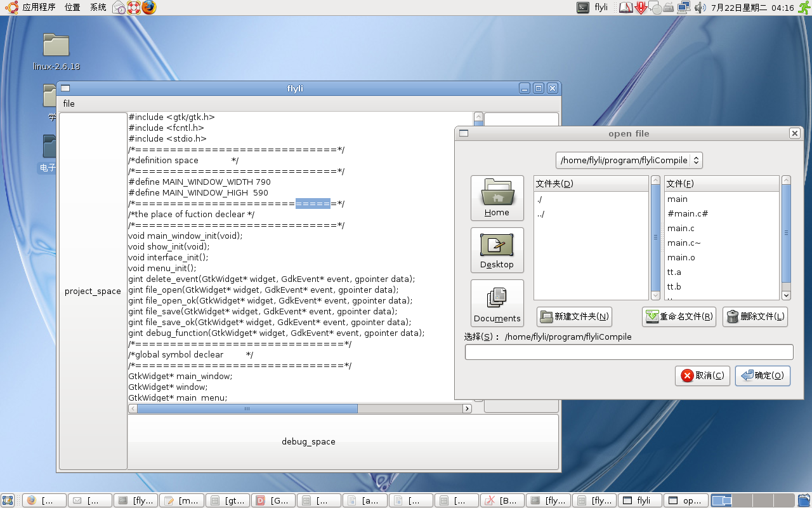Image resolution: width=812 pixels, height=508 pixels.
Task: Click the 取消 cancel button
Action: click(x=702, y=376)
